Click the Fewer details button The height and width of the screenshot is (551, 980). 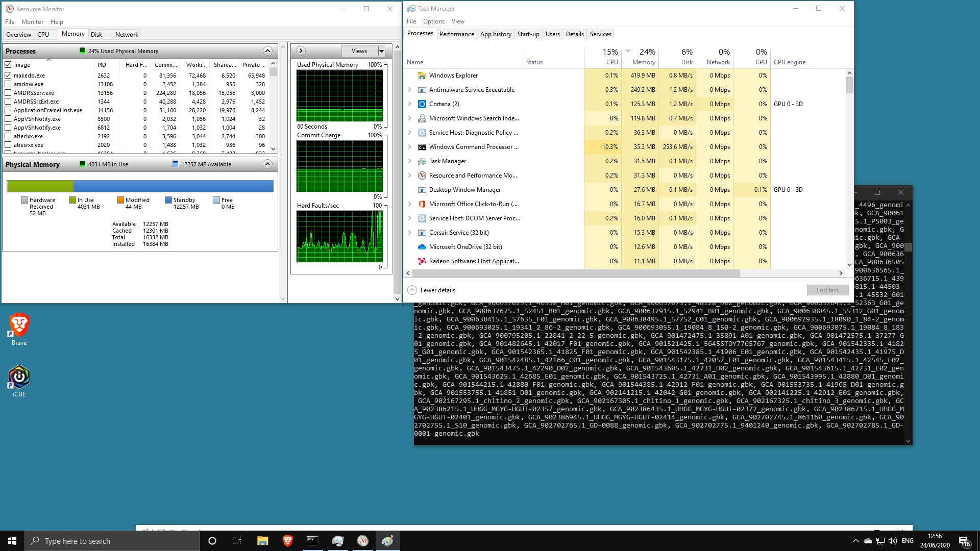pyautogui.click(x=432, y=290)
